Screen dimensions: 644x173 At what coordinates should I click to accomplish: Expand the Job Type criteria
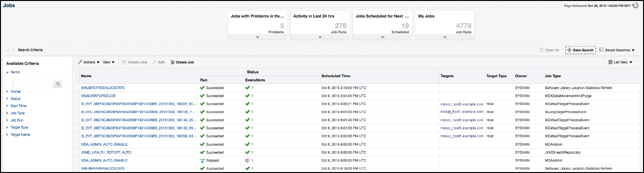[7, 113]
